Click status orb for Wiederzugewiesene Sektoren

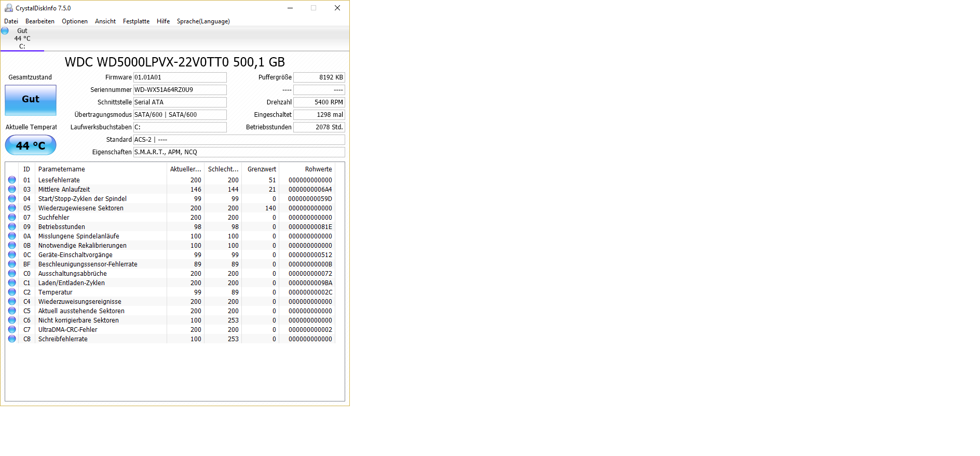coord(12,208)
